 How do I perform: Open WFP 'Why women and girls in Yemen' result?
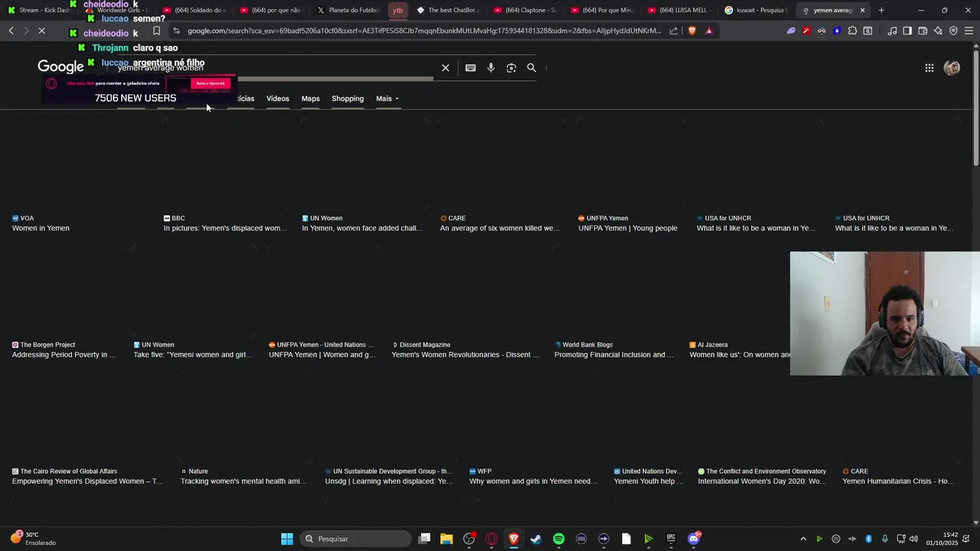click(x=533, y=481)
